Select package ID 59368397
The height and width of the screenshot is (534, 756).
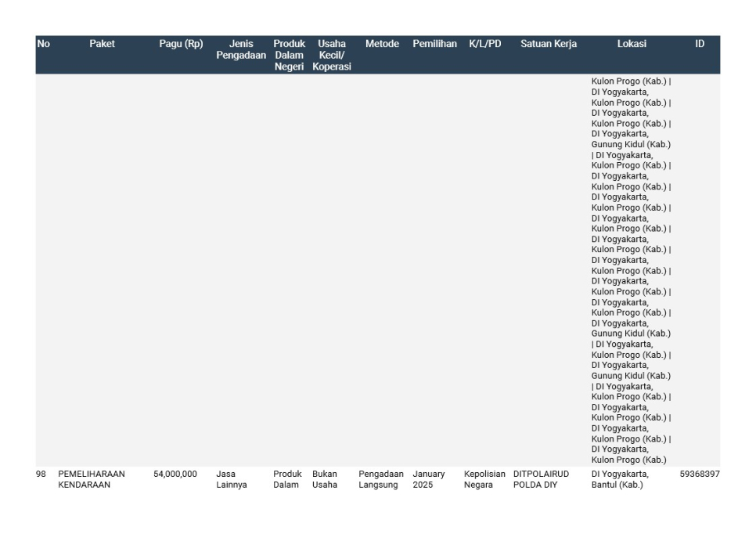point(700,474)
